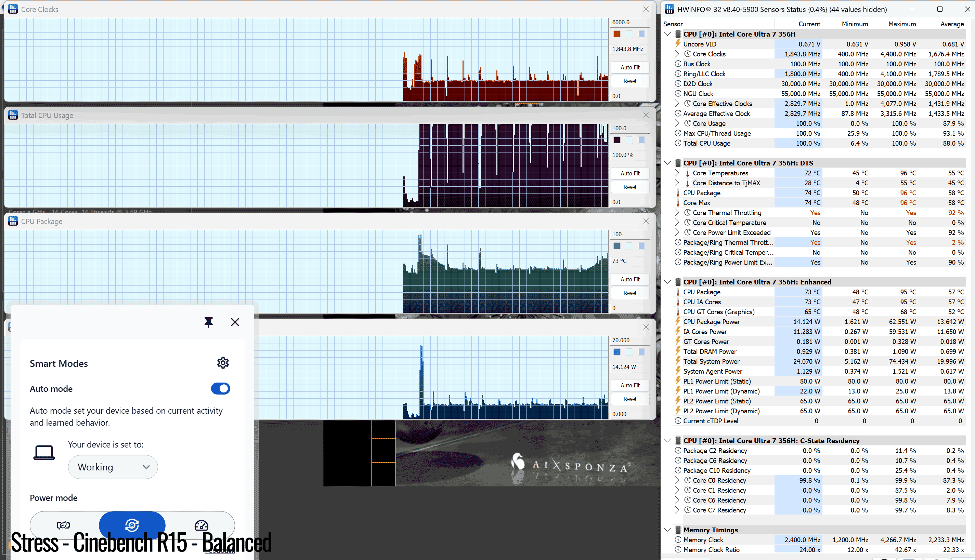The height and width of the screenshot is (560, 975).
Task: Expand the Core Usage sensor row
Action: 677,123
